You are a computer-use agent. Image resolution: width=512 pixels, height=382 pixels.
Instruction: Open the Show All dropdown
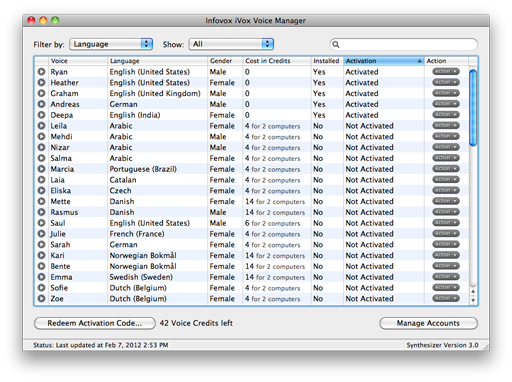coord(231,44)
